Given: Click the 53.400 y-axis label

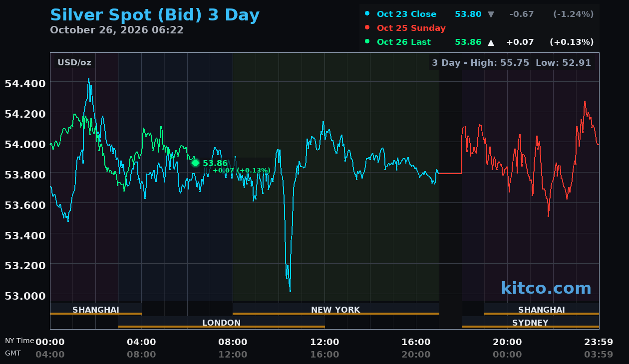Looking at the screenshot, I should click(x=25, y=235).
